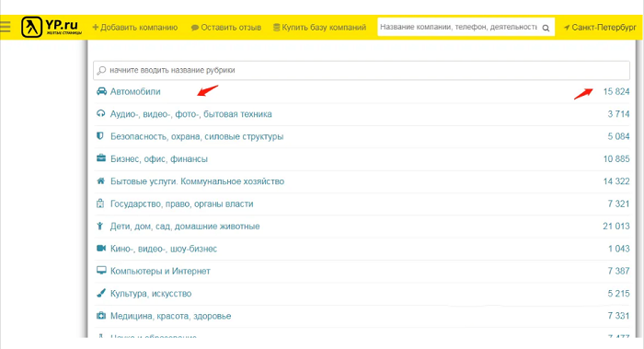The image size is (644, 349).
Task: Open the Дети, дом, сад, домашние животные category
Action: coord(185,227)
